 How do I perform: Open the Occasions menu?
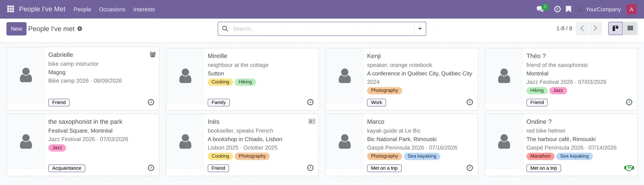(x=112, y=9)
